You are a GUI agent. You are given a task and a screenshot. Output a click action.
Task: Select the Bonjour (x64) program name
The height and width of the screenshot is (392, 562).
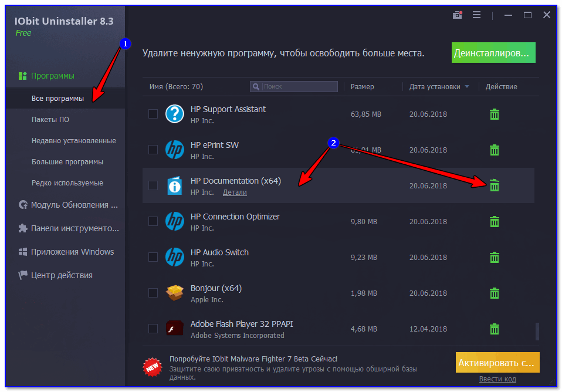pyautogui.click(x=216, y=288)
